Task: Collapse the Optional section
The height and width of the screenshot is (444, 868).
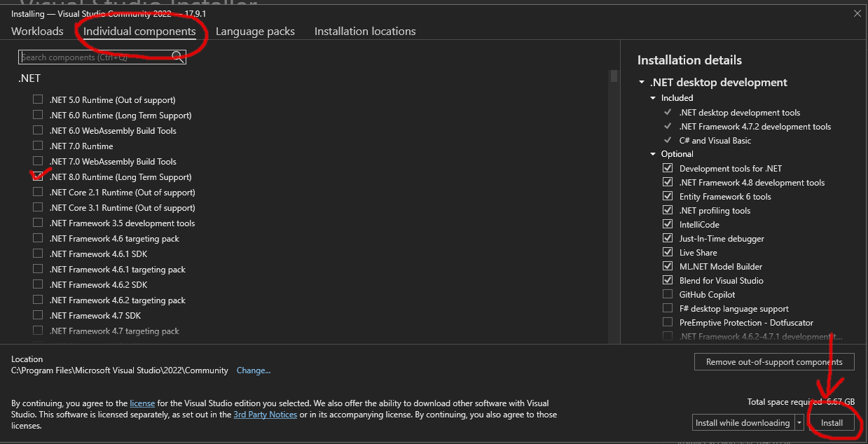Action: point(652,153)
